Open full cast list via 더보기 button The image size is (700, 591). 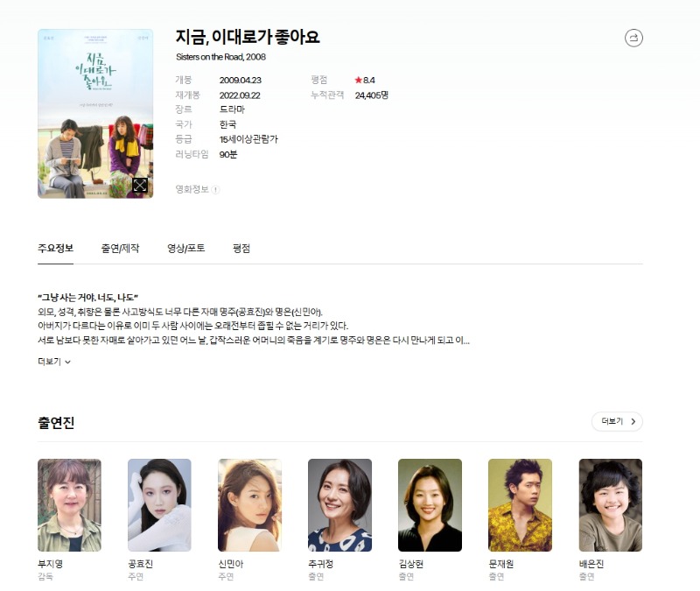click(x=617, y=421)
